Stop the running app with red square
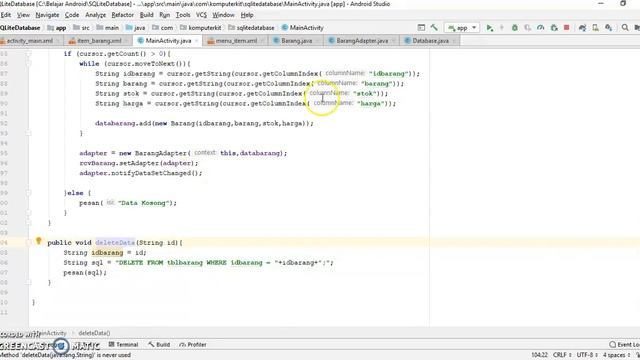 click(567, 28)
